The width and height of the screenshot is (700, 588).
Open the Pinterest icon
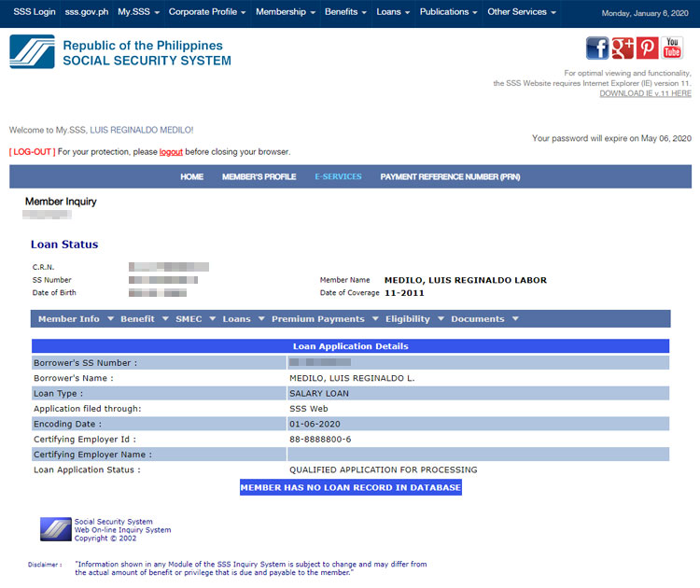(x=648, y=49)
